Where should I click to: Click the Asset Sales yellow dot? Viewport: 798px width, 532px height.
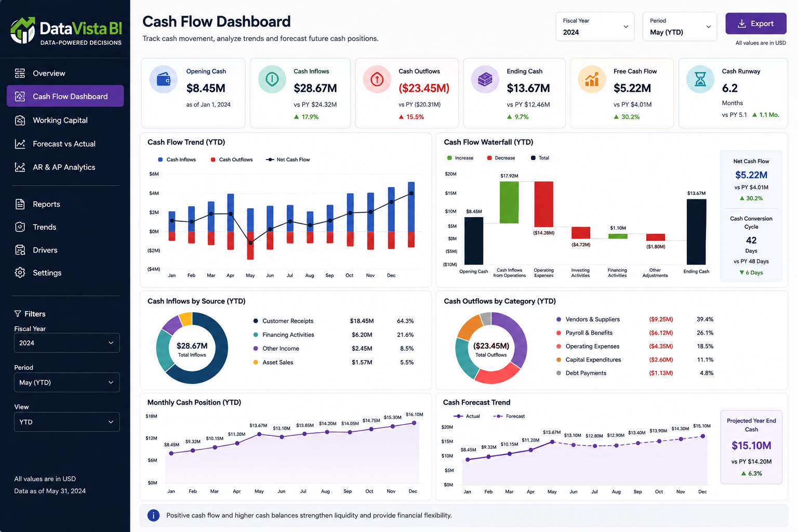pyautogui.click(x=256, y=362)
